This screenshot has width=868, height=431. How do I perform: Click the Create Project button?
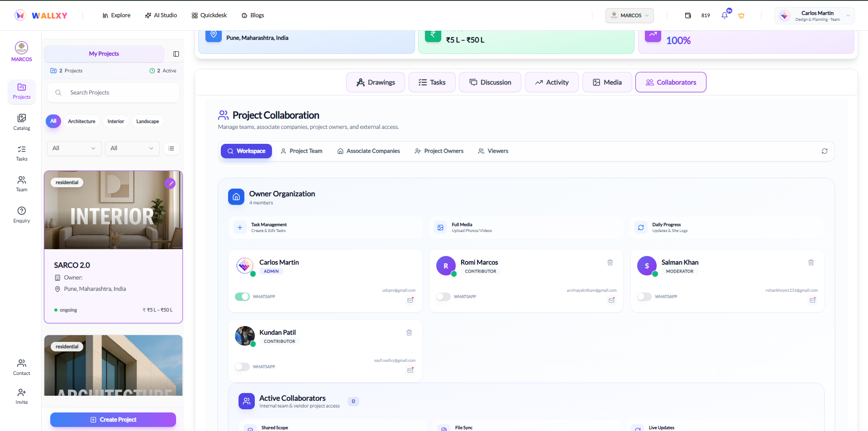[113, 420]
